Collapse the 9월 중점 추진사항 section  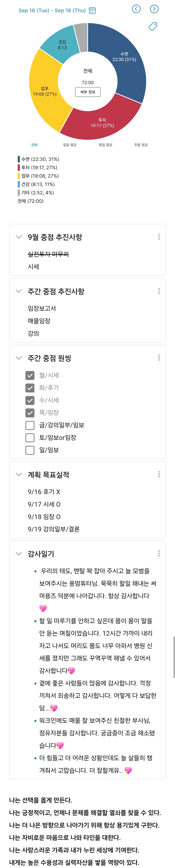pyautogui.click(x=19, y=237)
